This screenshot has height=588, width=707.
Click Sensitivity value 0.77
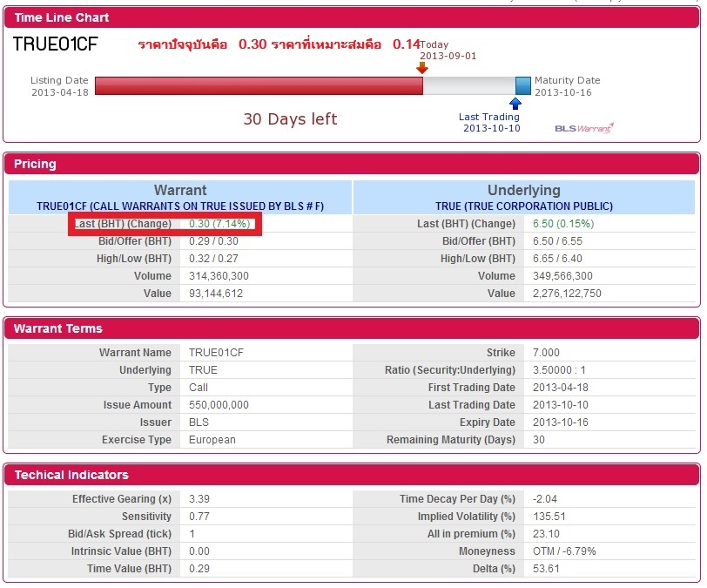pos(199,517)
